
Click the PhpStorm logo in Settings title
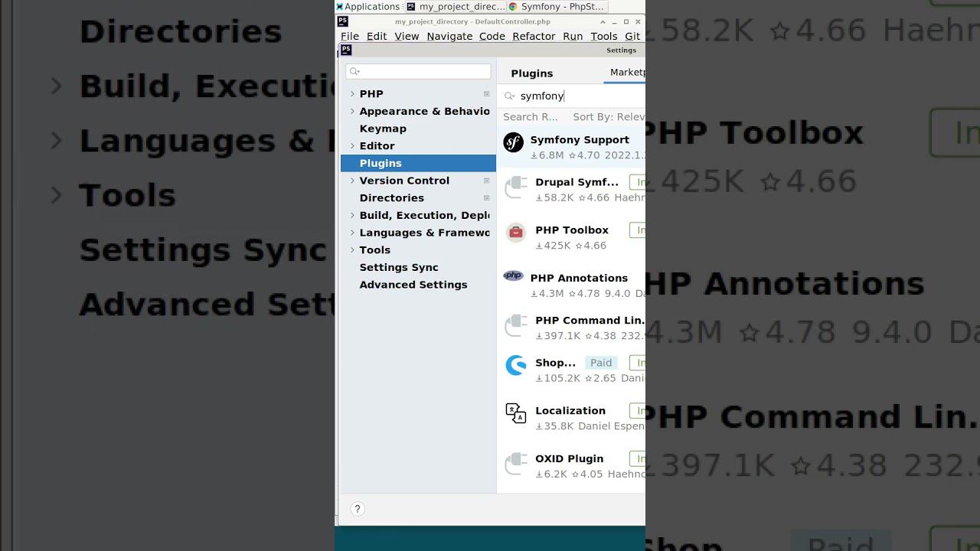pyautogui.click(x=346, y=50)
